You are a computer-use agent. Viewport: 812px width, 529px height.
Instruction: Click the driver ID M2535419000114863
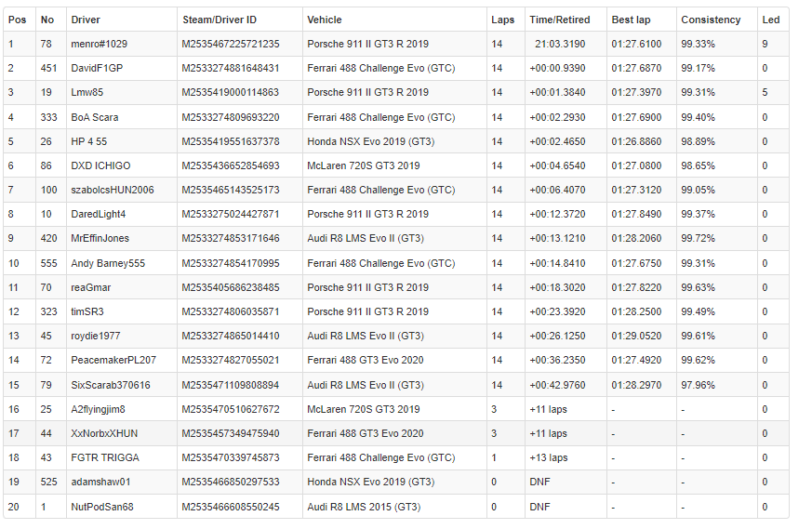click(x=230, y=92)
